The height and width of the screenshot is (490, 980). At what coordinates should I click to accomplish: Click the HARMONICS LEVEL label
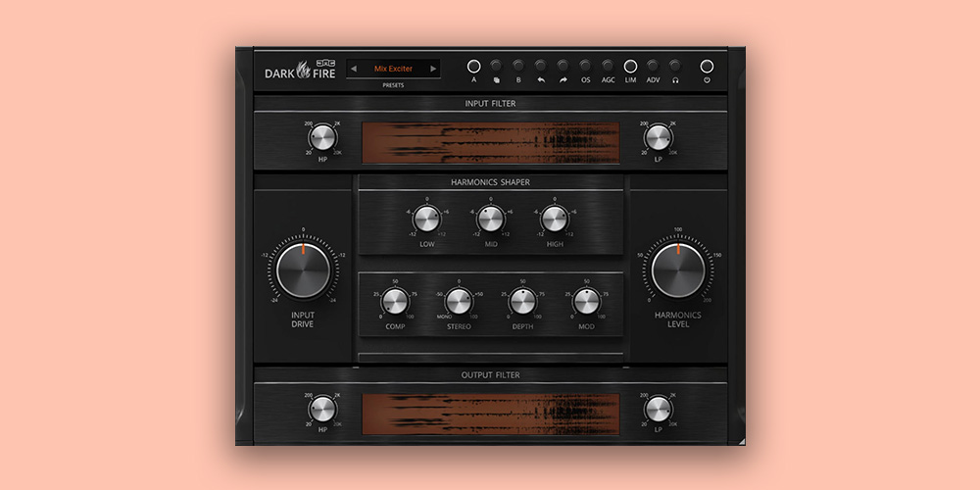[x=678, y=319]
